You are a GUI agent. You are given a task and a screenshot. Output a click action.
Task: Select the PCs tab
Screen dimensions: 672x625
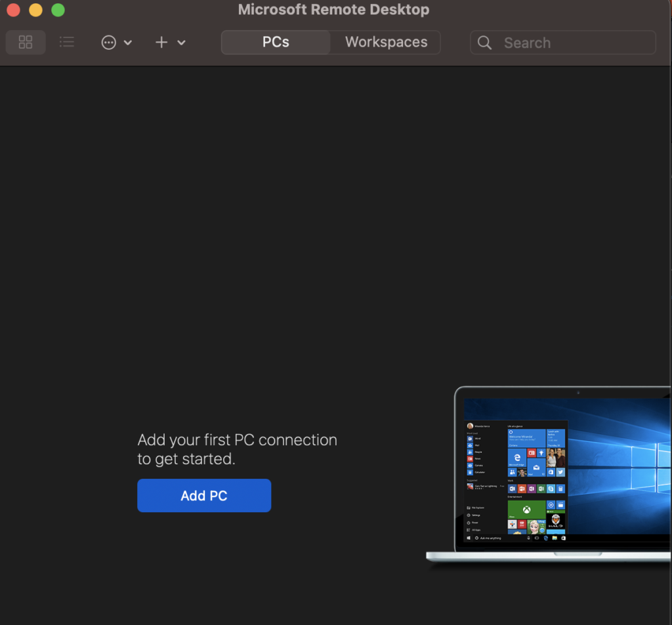[x=276, y=42]
